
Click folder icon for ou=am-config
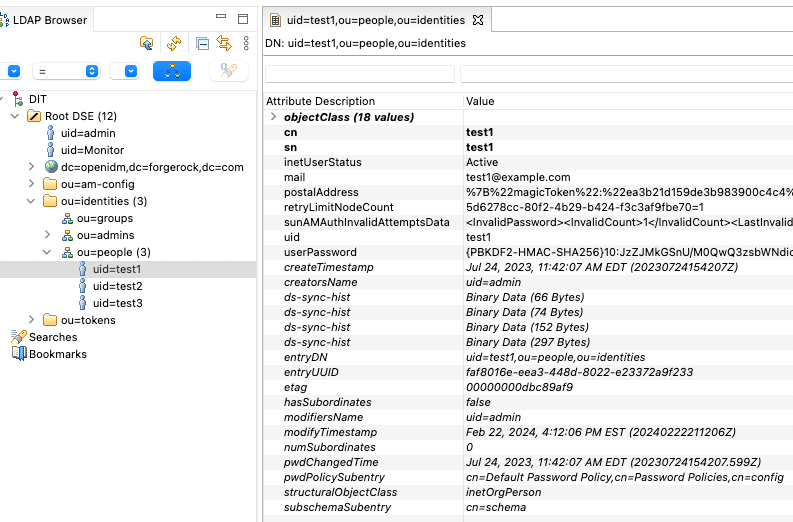tap(50, 184)
